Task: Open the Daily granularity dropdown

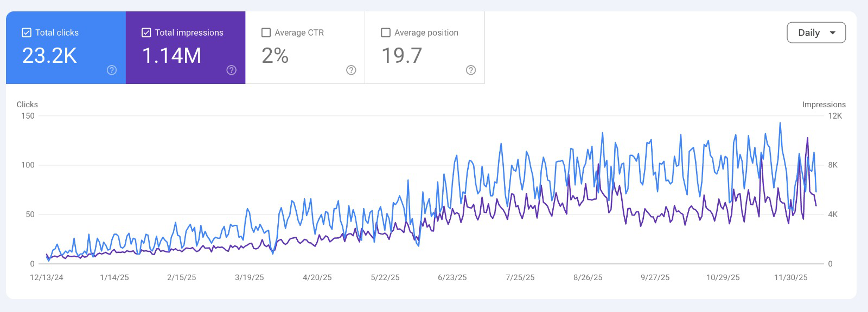Action: [x=815, y=32]
